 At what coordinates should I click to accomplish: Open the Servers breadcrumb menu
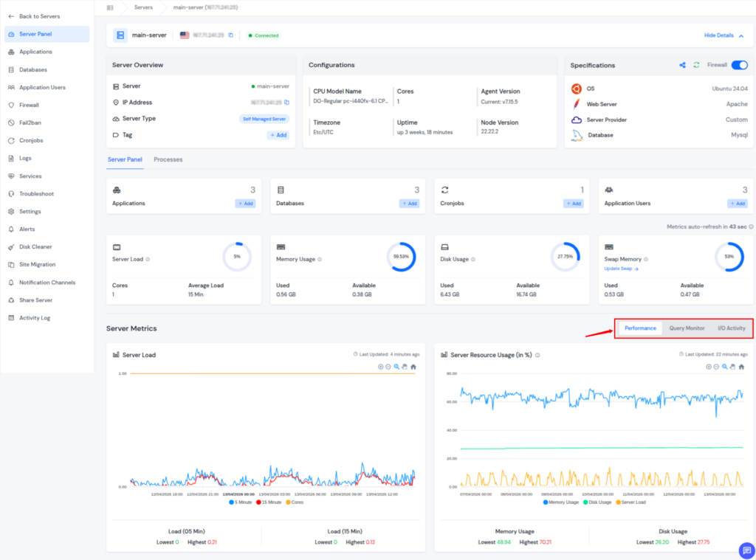(x=143, y=8)
